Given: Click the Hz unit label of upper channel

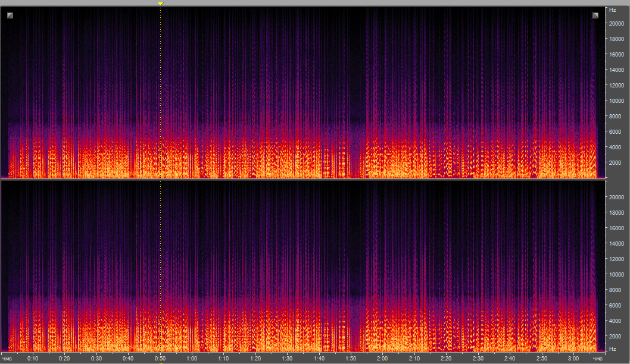Looking at the screenshot, I should (x=613, y=10).
